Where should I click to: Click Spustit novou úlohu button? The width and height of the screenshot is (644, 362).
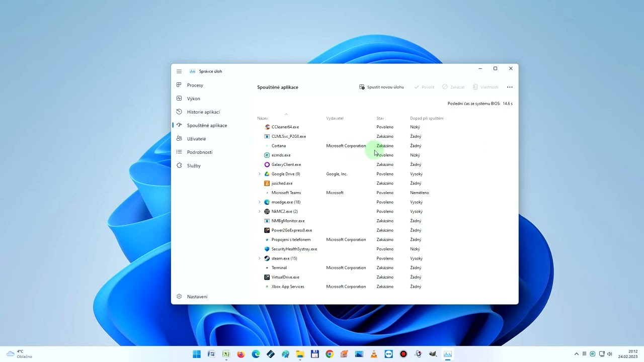click(x=381, y=87)
